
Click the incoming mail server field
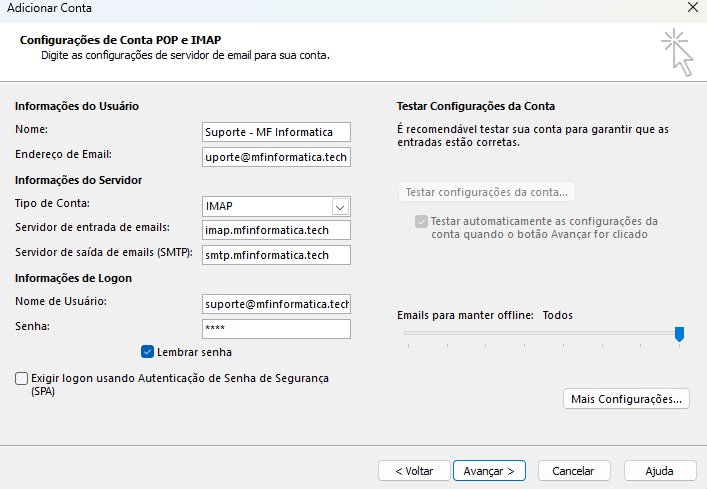(x=276, y=230)
